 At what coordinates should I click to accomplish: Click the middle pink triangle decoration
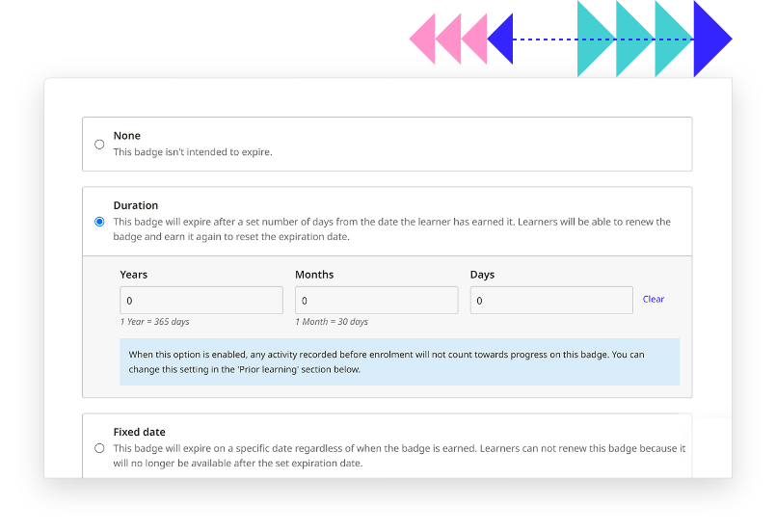coord(450,40)
